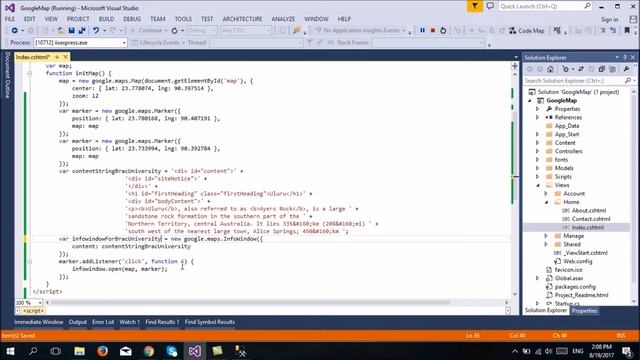Viewport: 640px width, 360px height.
Task: Collapse the Home folder
Action: [x=546, y=202]
